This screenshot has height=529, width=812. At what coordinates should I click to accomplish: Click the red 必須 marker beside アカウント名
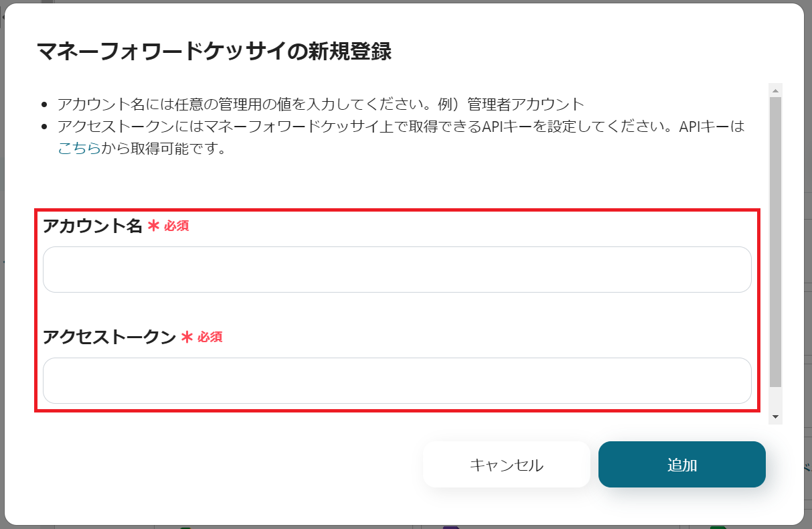tap(177, 226)
